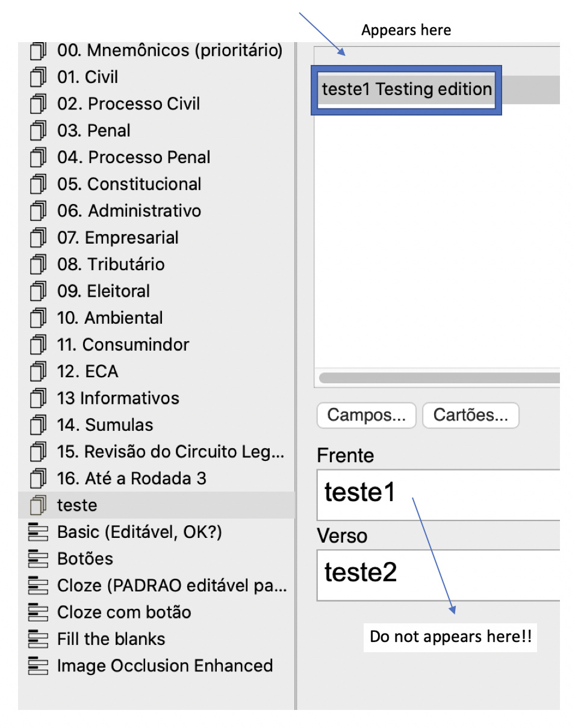Click the deck icon beside 01. Civil
This screenshot has height=728, width=578.
click(38, 78)
